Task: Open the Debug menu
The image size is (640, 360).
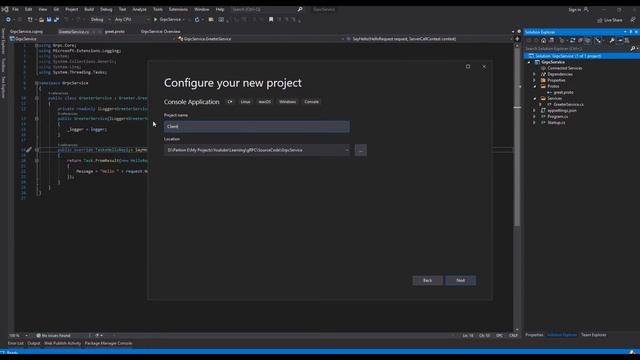Action: (106, 9)
